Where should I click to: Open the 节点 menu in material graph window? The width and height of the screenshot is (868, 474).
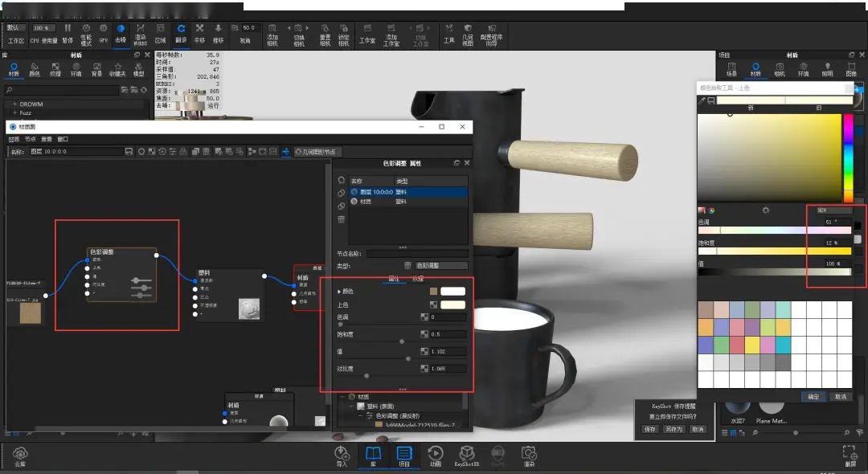coord(30,139)
